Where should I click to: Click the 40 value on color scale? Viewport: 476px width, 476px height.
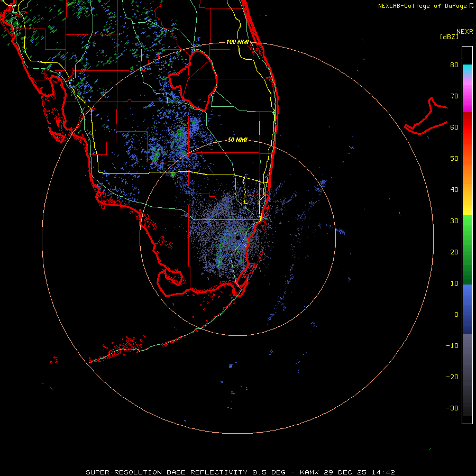click(454, 190)
